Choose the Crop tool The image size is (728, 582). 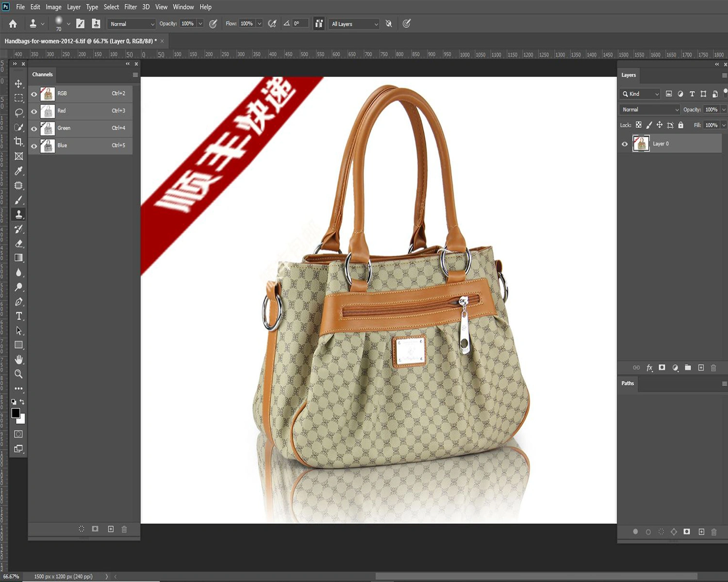click(x=18, y=142)
